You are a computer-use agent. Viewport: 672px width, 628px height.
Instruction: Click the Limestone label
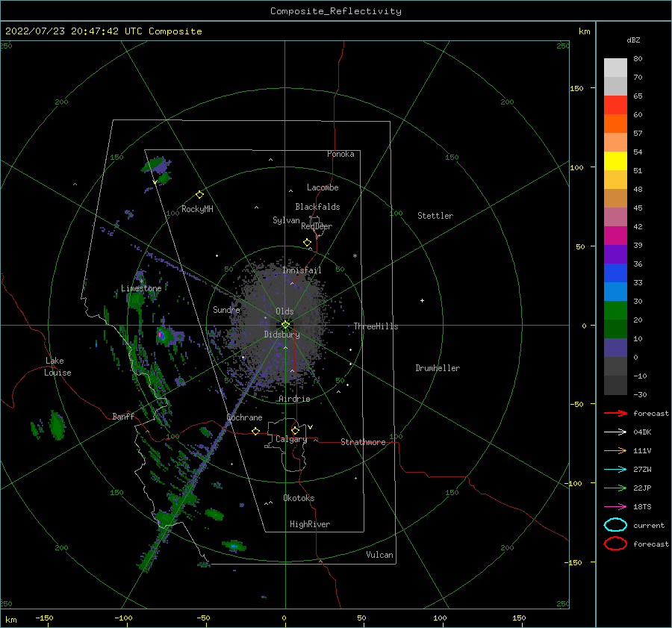(x=141, y=288)
